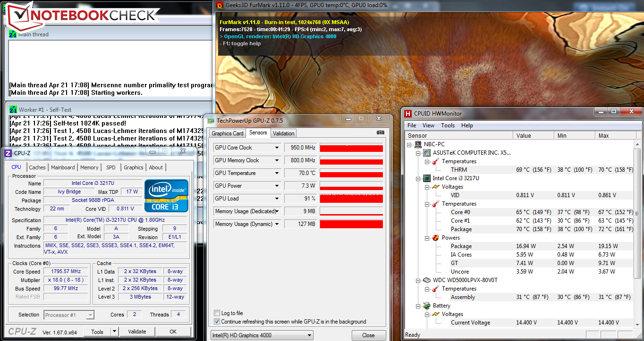The width and height of the screenshot is (644, 341).
Task: Click the FurMark title bar icon
Action: click(220, 5)
